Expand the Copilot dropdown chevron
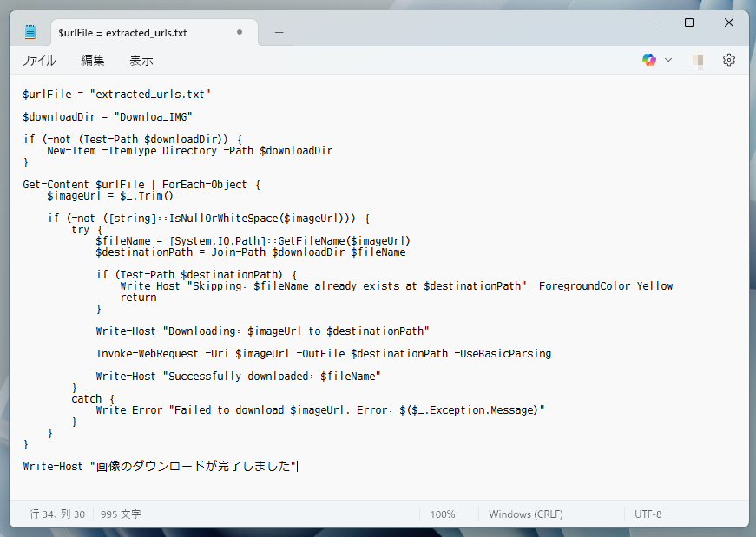This screenshot has height=537, width=756. (668, 60)
